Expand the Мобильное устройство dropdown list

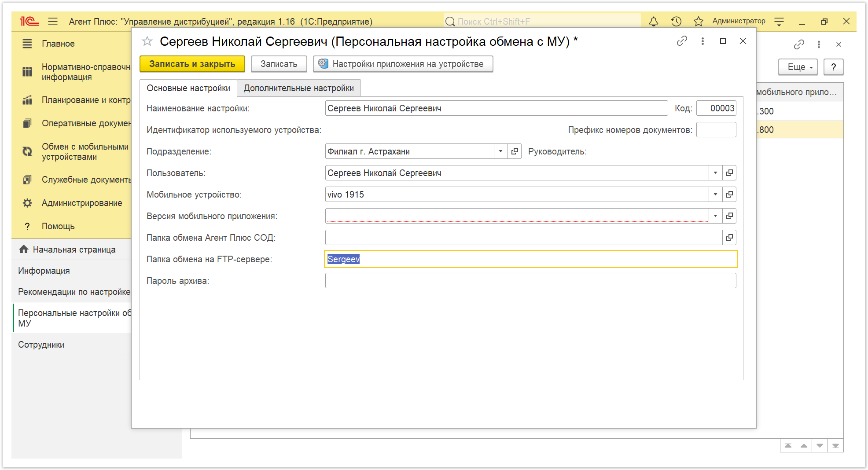715,195
